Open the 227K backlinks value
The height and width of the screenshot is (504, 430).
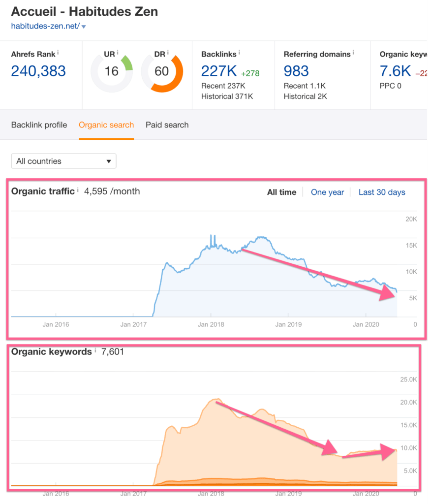pos(219,71)
